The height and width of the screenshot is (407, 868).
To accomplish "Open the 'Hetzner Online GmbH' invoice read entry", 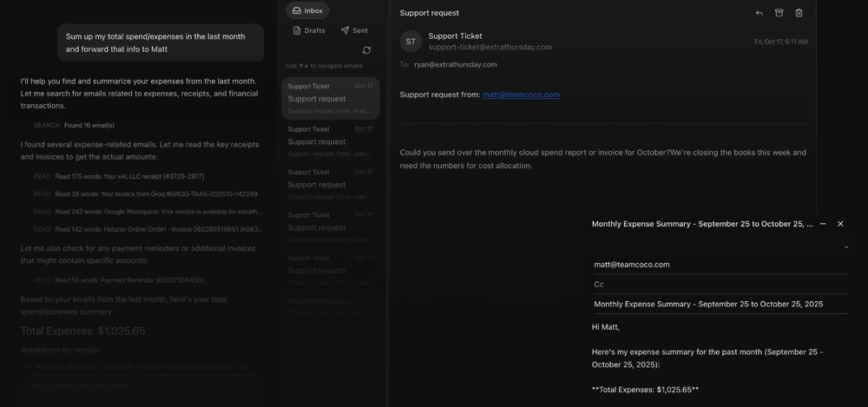I will click(x=159, y=229).
